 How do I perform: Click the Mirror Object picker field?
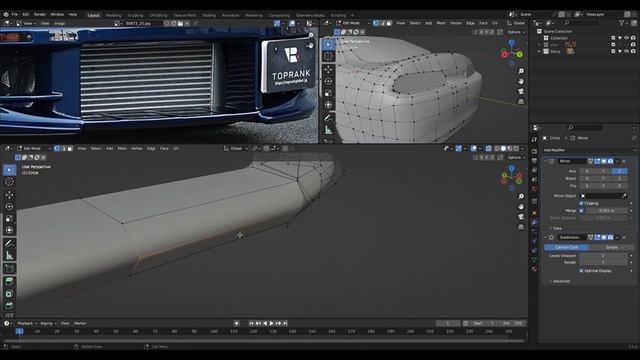coord(604,196)
